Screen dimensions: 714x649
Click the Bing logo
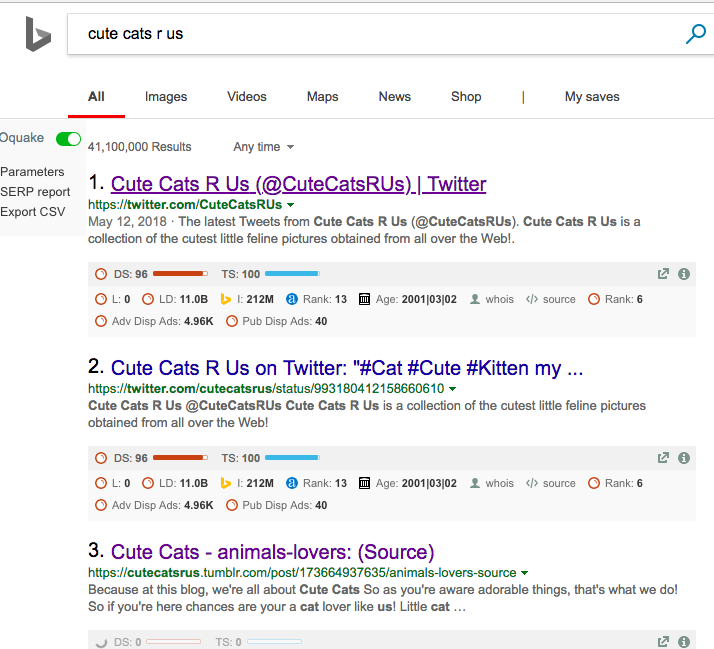coord(38,34)
